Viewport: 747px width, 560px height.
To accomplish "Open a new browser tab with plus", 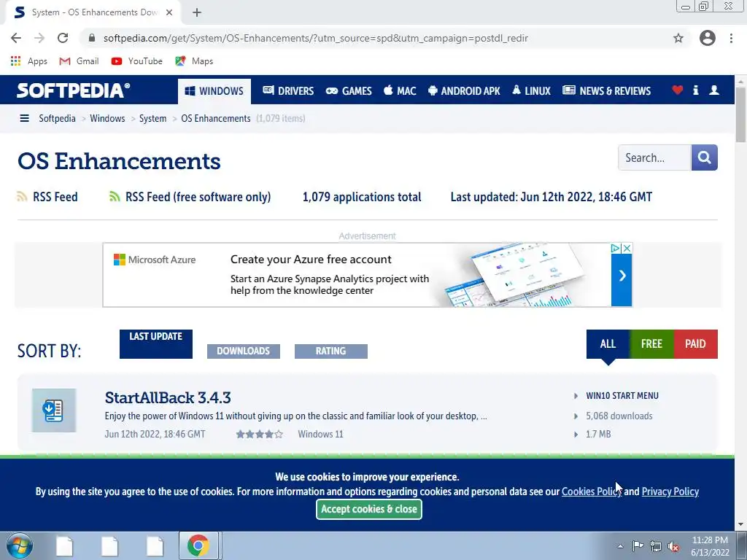I will click(197, 12).
